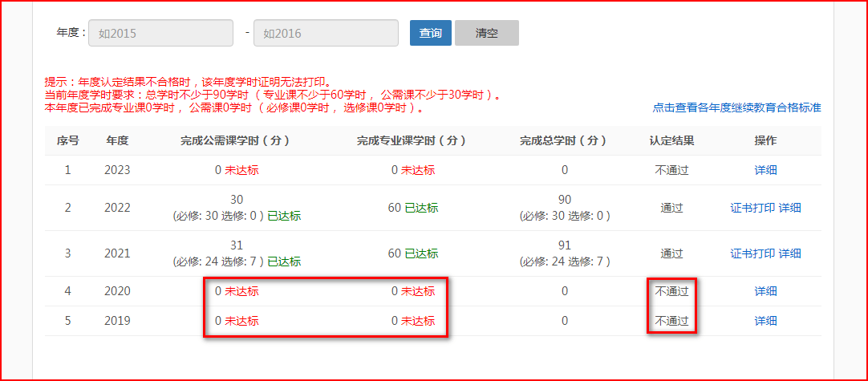
Task: Open 详细 for year 2022
Action: click(x=789, y=209)
